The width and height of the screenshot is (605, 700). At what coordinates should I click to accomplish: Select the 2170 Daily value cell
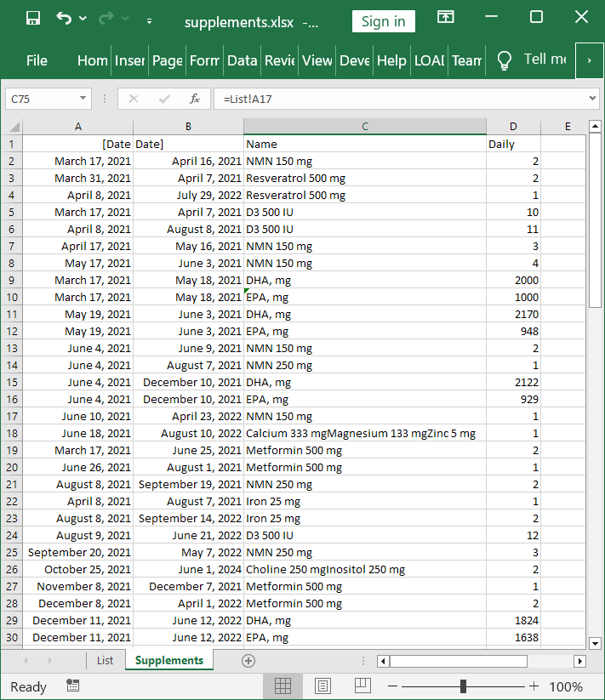tap(513, 315)
